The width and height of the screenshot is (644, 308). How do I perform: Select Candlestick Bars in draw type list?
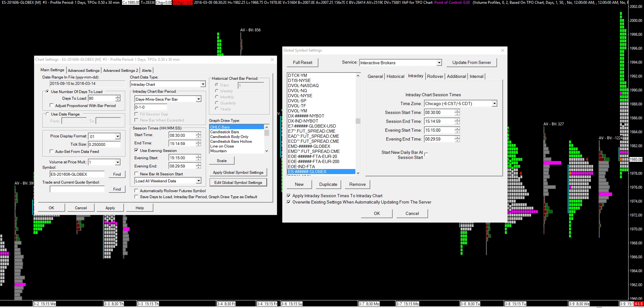[224, 132]
